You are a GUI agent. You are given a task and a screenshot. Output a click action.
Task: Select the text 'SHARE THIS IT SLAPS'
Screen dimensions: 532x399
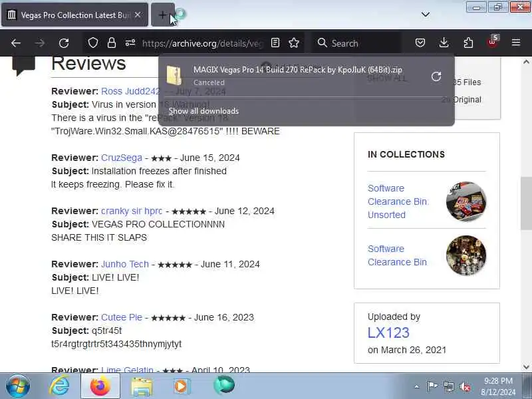pyautogui.click(x=99, y=237)
